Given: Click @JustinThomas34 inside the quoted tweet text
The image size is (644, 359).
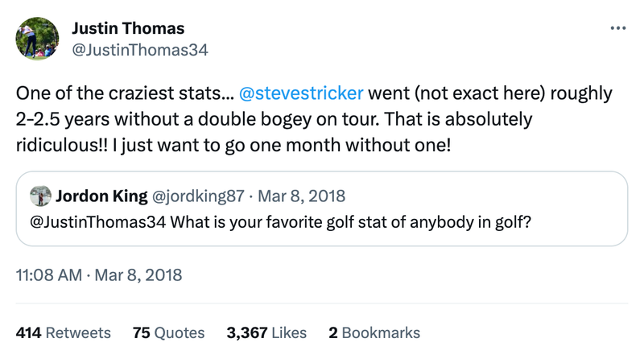Looking at the screenshot, I should pyautogui.click(x=97, y=221).
